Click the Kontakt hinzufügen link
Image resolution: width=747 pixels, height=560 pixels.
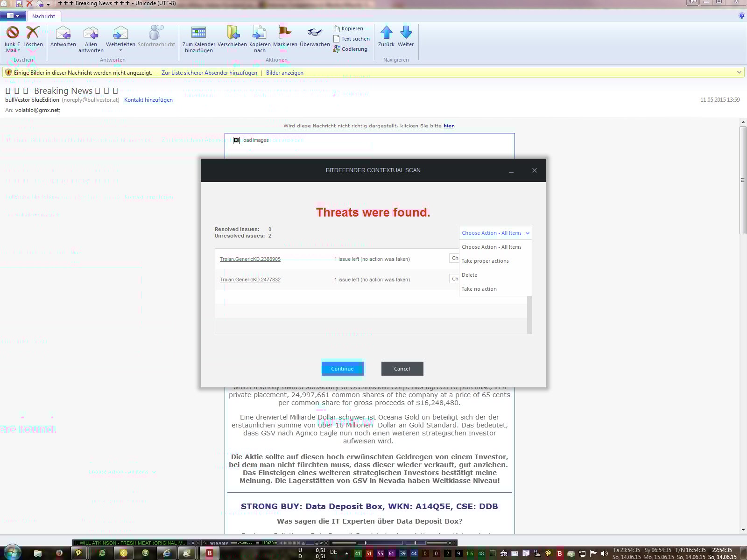pos(148,100)
